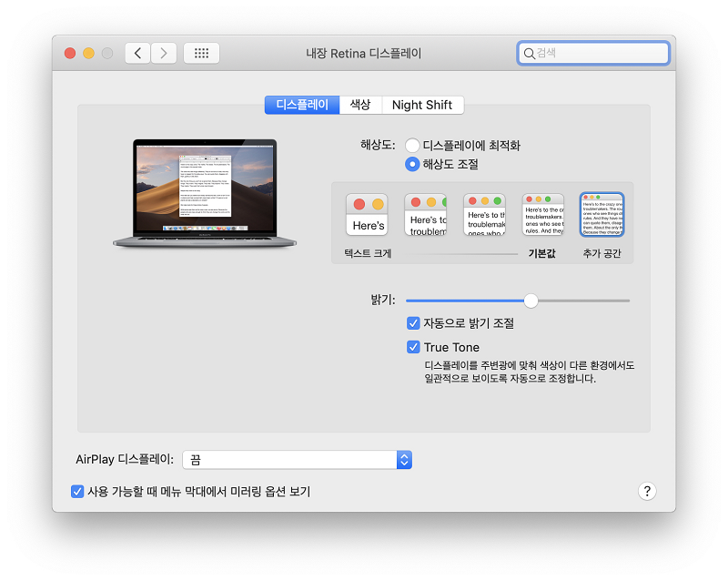Open the AirPlay 디스플레이 dropdown
The image size is (728, 581).
pyautogui.click(x=298, y=460)
